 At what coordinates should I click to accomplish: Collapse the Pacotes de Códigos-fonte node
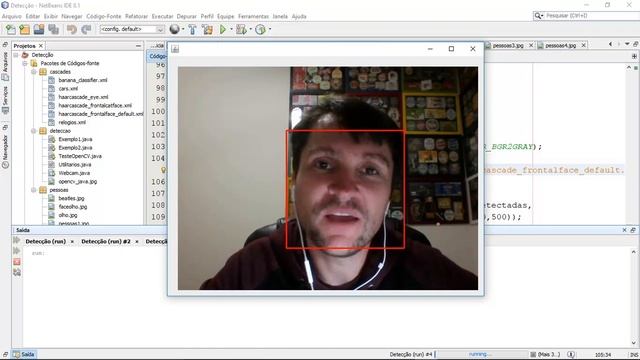tap(25, 63)
